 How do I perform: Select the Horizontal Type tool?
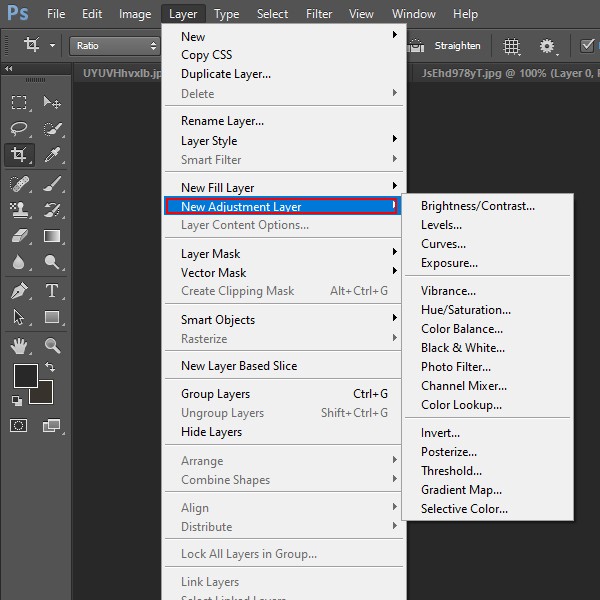52,291
